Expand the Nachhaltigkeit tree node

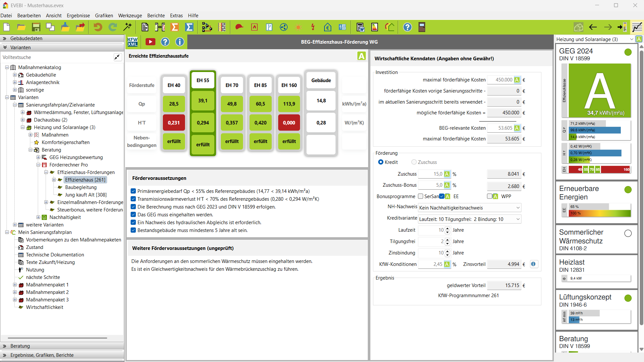point(38,217)
